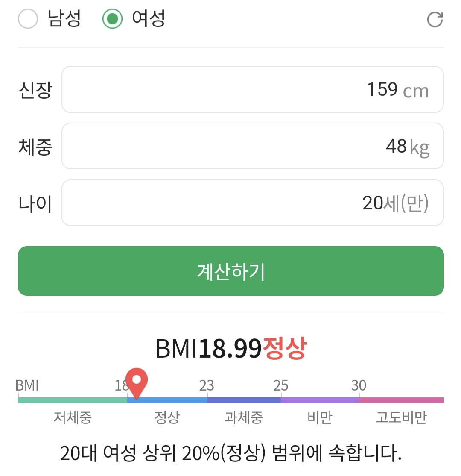The width and height of the screenshot is (461, 476).
Task: Click the 남성 label text
Action: 64,19
